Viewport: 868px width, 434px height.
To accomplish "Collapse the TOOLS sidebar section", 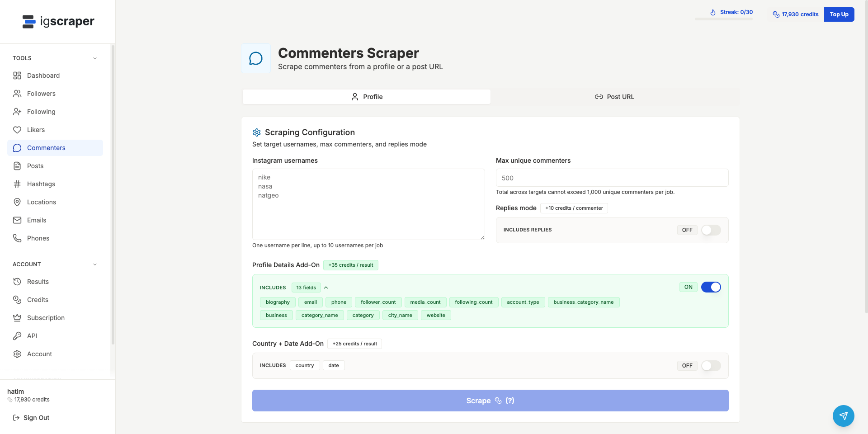I will (x=95, y=58).
